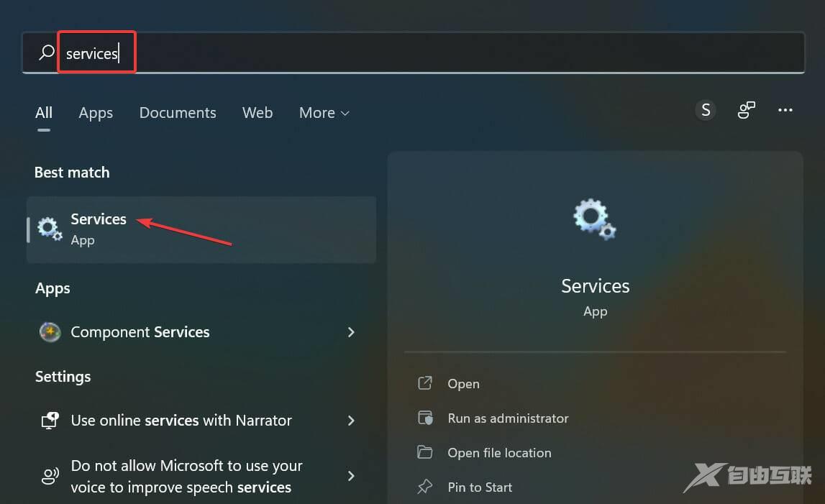
Task: Click the Best match heading
Action: pos(72,172)
